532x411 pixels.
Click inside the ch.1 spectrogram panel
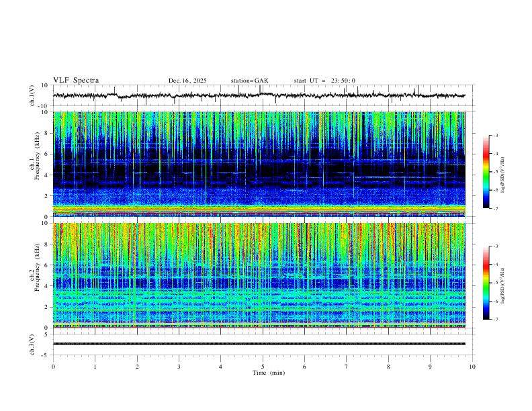click(259, 164)
